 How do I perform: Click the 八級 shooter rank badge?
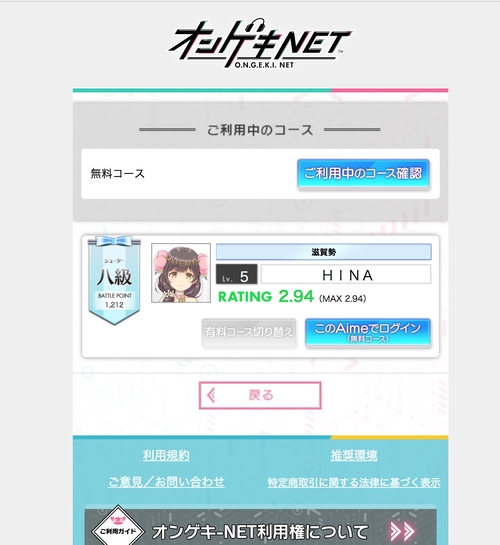(x=114, y=280)
